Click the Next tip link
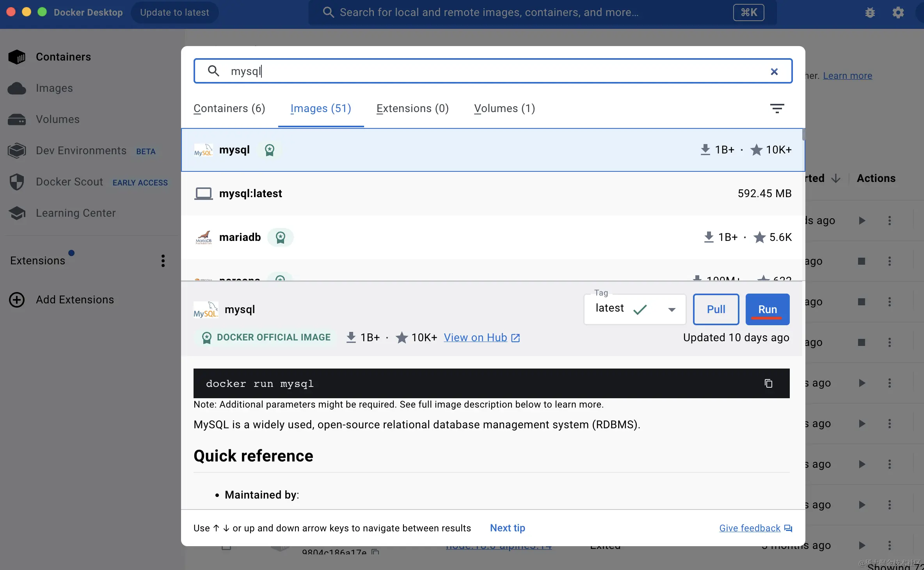Viewport: 924px width, 570px height. tap(507, 528)
